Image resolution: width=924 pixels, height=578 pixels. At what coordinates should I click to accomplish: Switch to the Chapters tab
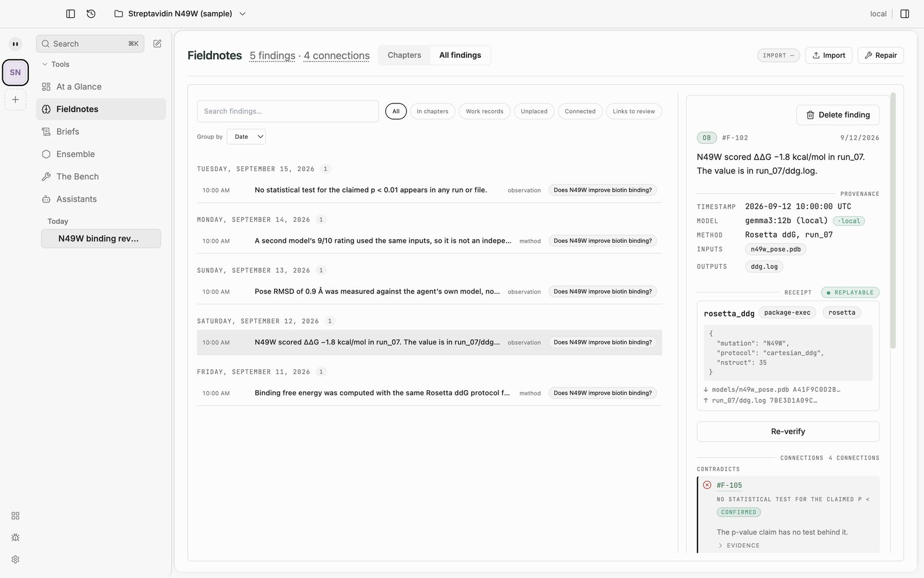[x=404, y=55]
